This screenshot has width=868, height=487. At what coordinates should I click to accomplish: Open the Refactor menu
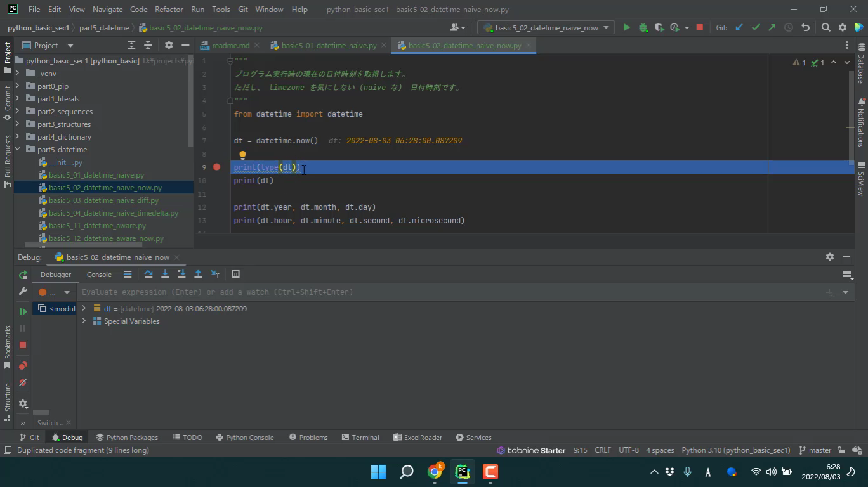click(x=168, y=10)
